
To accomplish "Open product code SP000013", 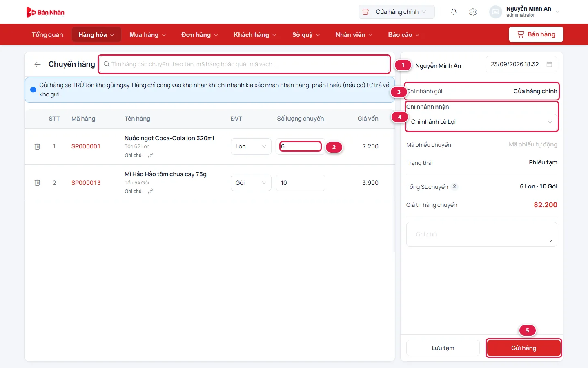I will 86,183.
